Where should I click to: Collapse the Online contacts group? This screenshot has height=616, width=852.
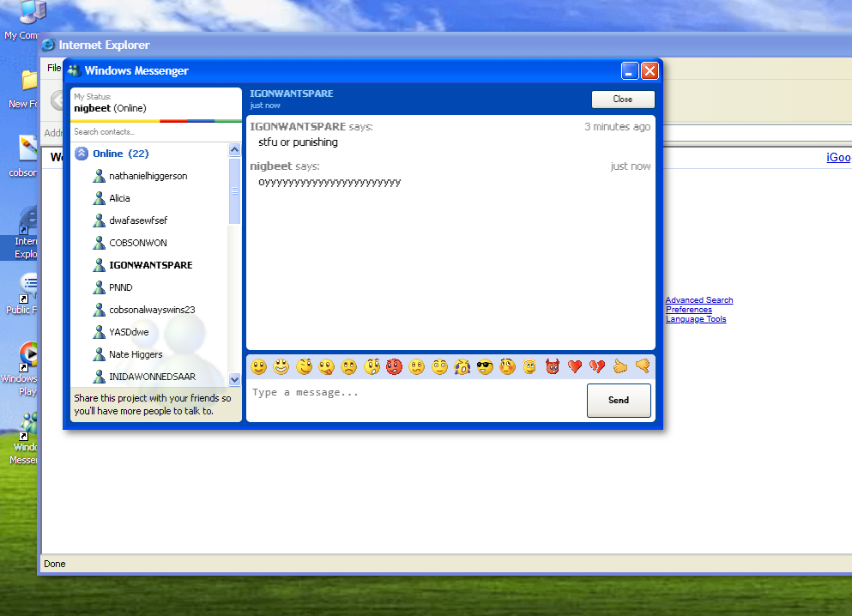point(82,154)
